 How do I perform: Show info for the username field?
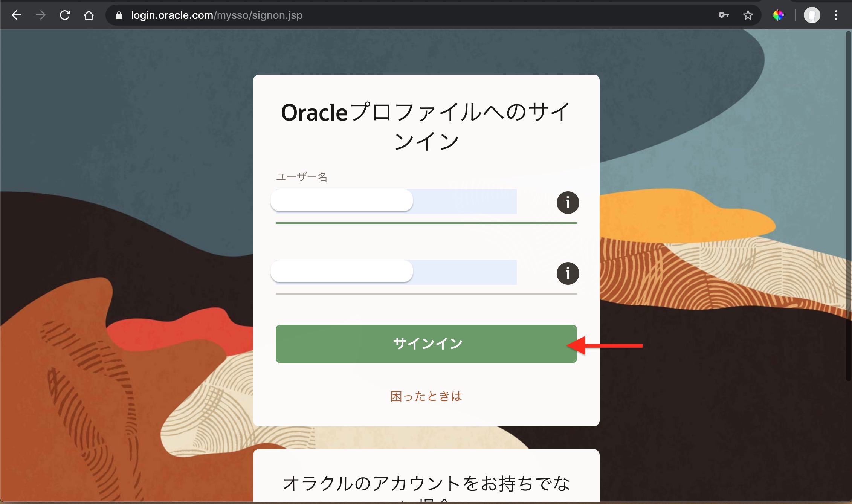(x=568, y=203)
